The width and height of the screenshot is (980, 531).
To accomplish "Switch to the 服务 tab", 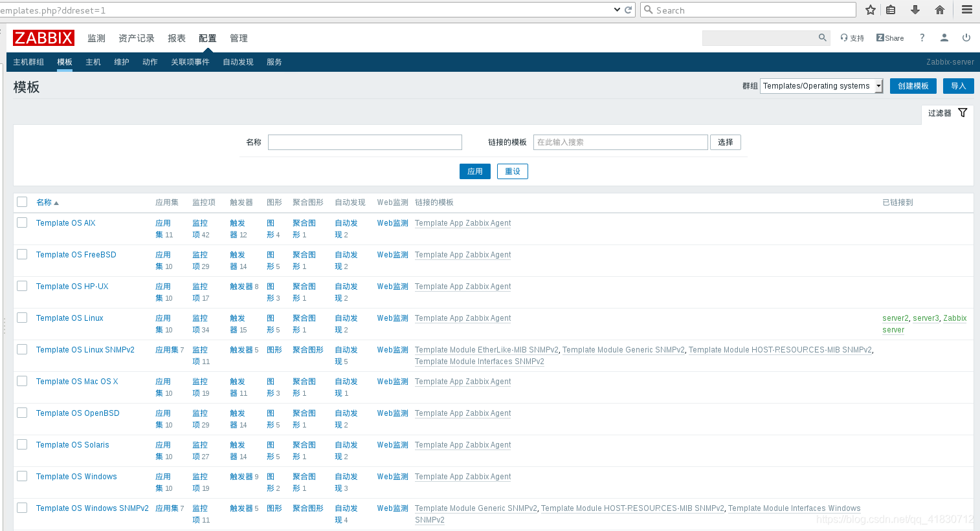I will click(274, 62).
